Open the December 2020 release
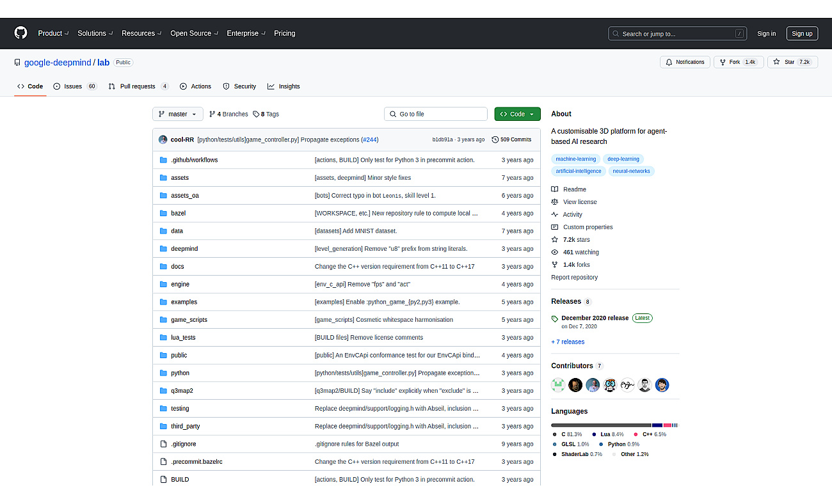Screen dimensions: 832x504 [x=595, y=318]
